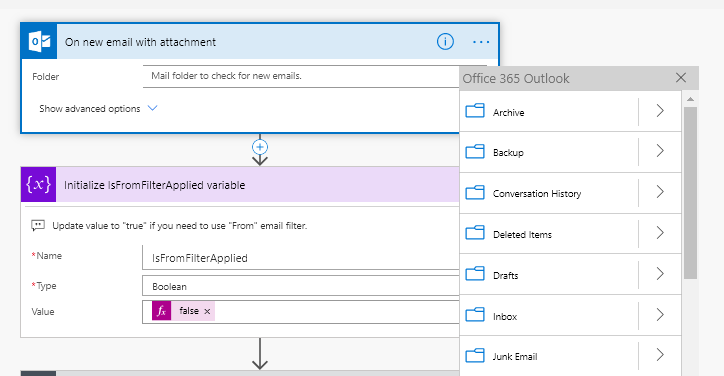
Task: Choose the Deleted Items folder name
Action: tap(522, 235)
